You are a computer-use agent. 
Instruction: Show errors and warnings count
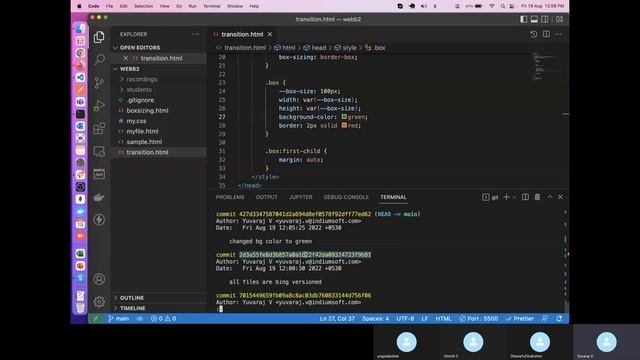[163, 319]
